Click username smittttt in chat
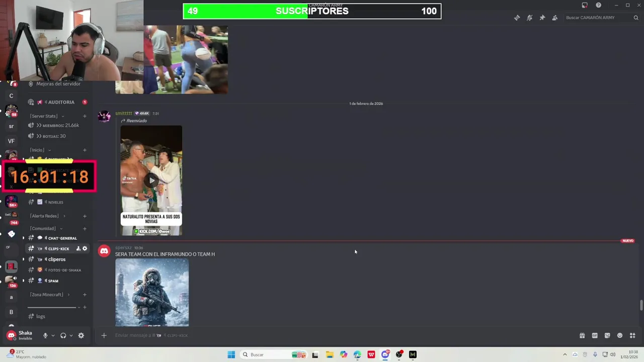644x362 pixels. point(124,114)
